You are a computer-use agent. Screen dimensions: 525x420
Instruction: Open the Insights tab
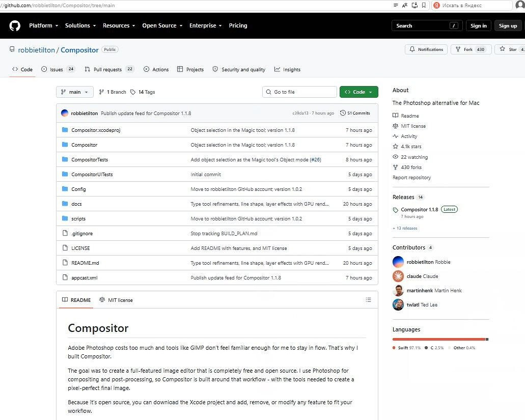287,69
